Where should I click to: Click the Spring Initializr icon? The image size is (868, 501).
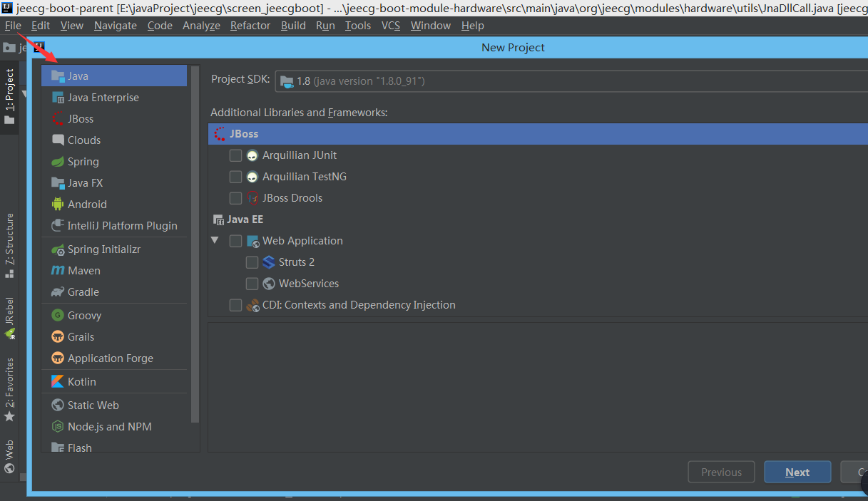click(x=58, y=249)
